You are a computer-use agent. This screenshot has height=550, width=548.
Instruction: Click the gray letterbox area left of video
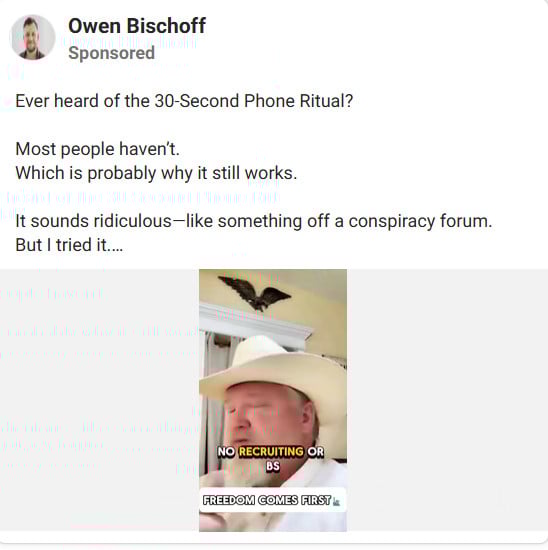tap(100, 400)
